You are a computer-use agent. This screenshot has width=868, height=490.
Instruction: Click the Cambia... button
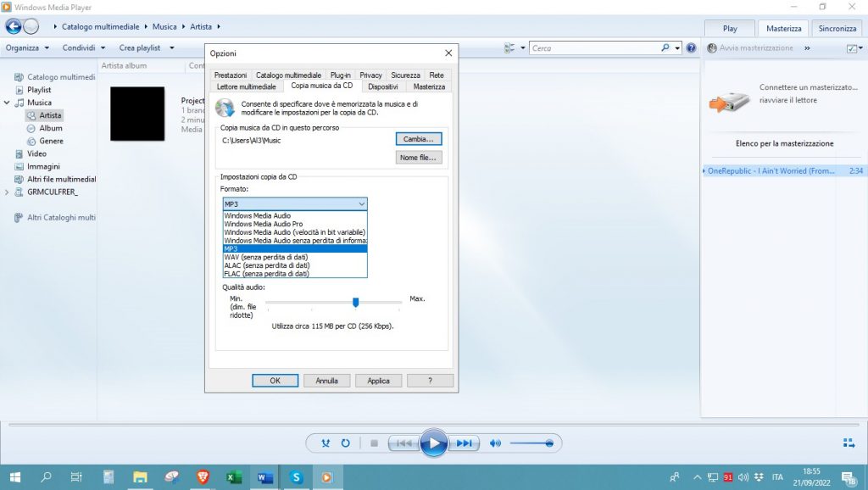pyautogui.click(x=418, y=139)
